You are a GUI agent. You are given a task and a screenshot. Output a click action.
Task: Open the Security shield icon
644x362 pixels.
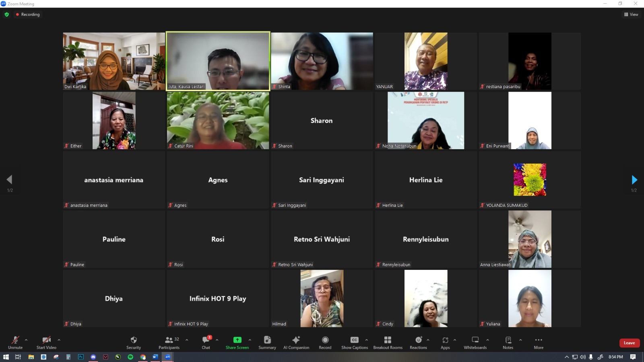pyautogui.click(x=134, y=340)
